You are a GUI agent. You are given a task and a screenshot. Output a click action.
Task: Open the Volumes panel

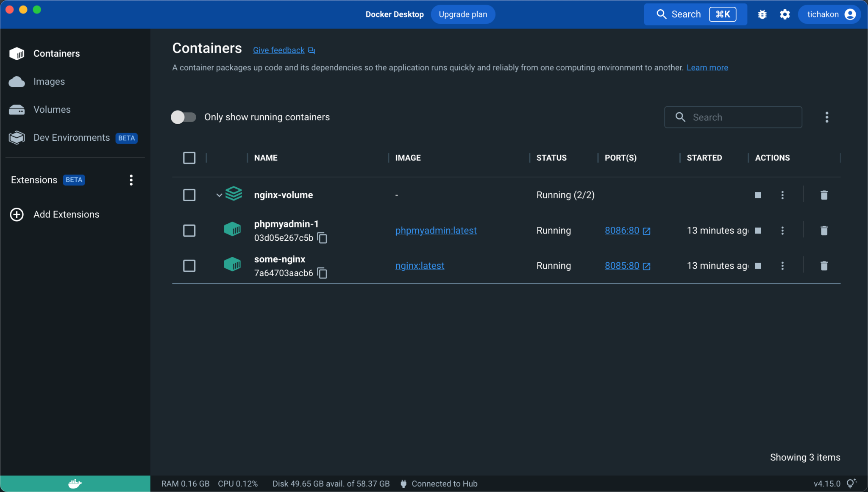[51, 109]
